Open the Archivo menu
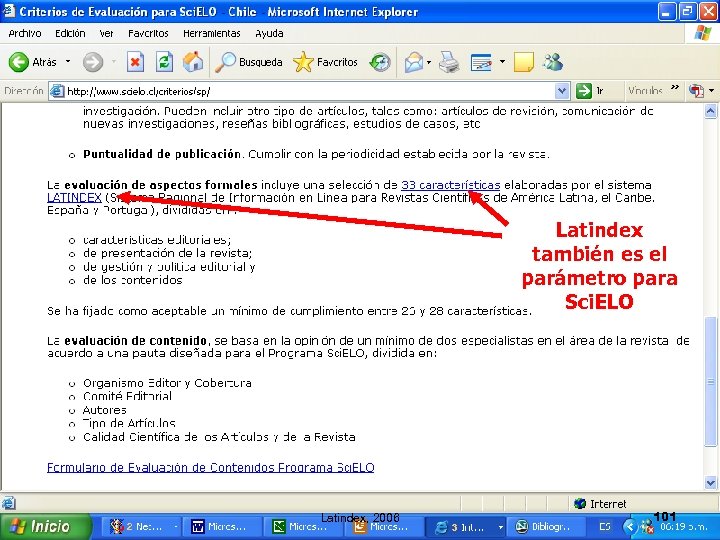This screenshot has width=720, height=540. [x=25, y=34]
